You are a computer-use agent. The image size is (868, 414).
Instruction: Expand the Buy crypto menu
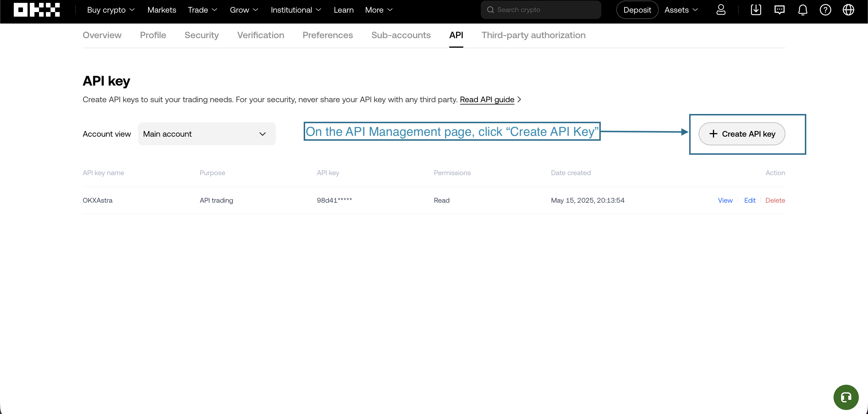pyautogui.click(x=111, y=10)
